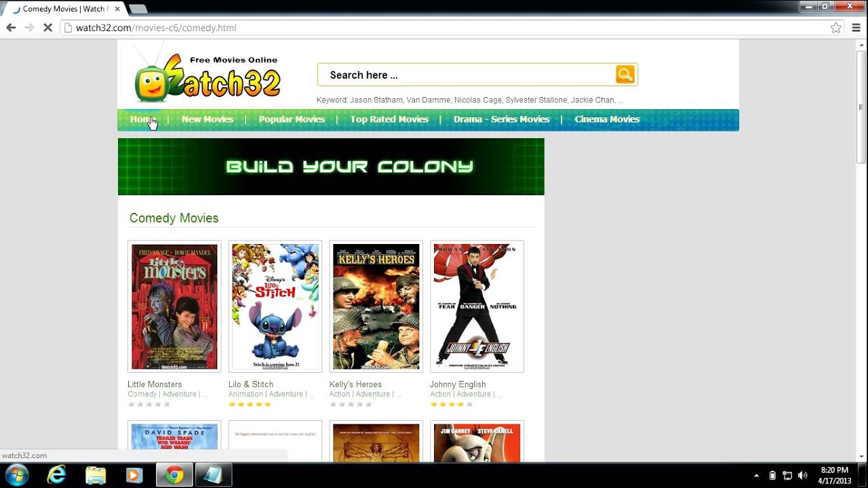Click the Animation genre under Lilo & Stitch
868x488 pixels.
(x=246, y=394)
